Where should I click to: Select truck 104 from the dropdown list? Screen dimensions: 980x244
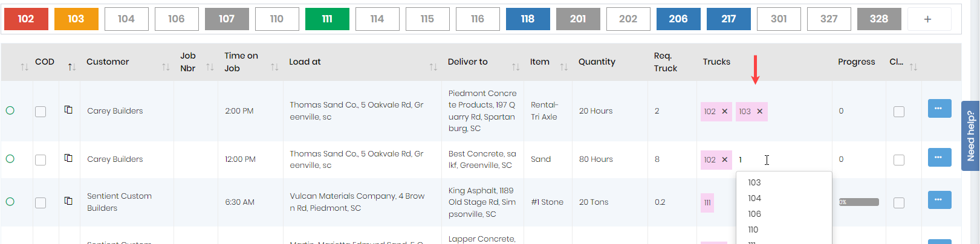pyautogui.click(x=754, y=198)
